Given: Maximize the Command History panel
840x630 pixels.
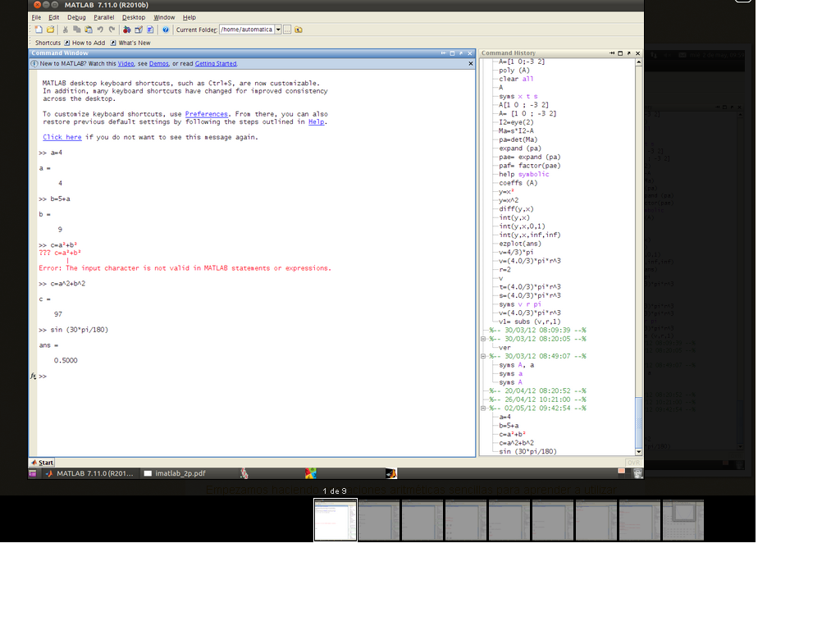Looking at the screenshot, I should 620,53.
